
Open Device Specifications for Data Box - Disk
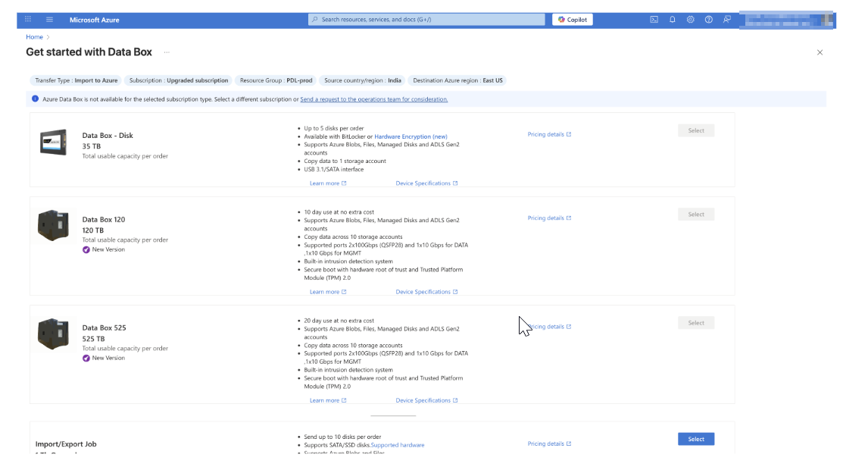click(x=426, y=183)
